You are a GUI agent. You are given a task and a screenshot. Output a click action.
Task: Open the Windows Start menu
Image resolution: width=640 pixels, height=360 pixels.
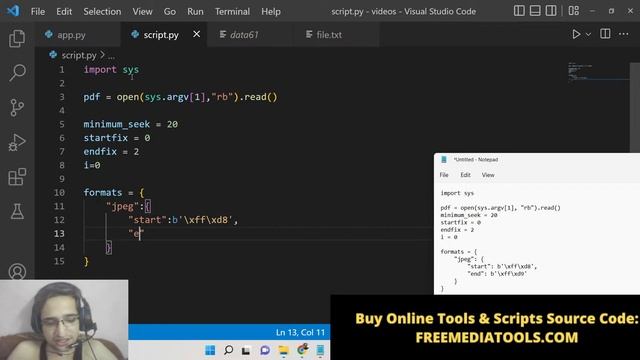(x=210, y=350)
